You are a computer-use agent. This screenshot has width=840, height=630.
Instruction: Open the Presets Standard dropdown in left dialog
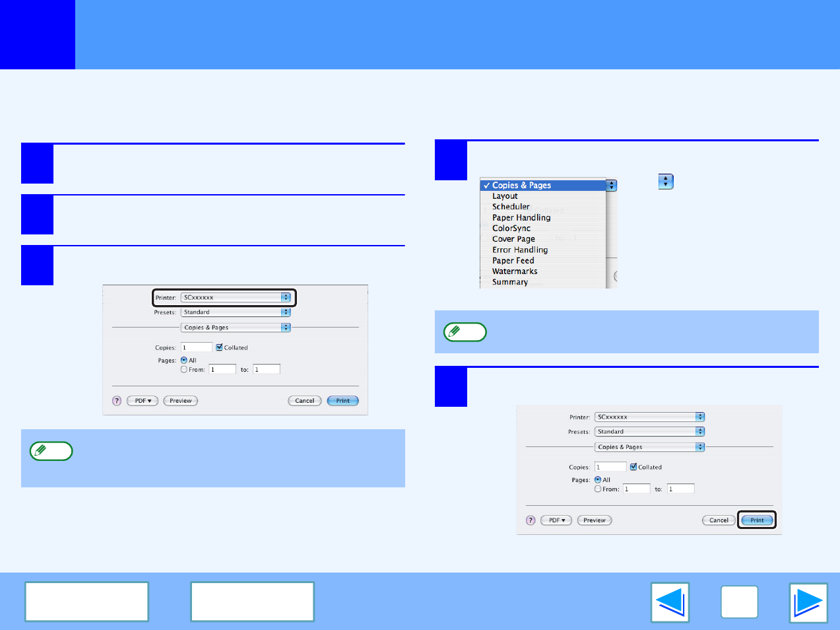236,312
